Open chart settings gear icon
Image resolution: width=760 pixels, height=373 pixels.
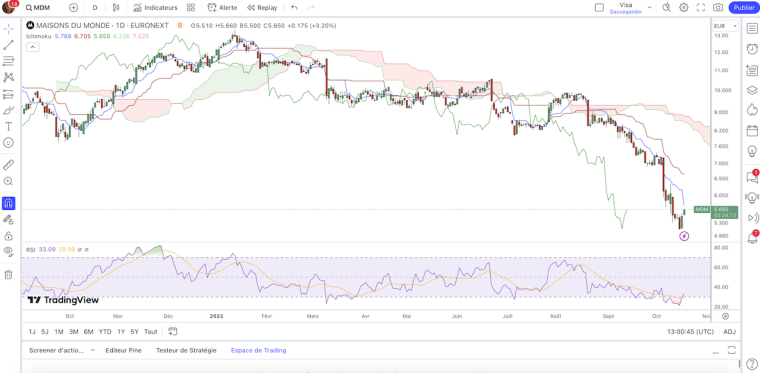point(683,7)
